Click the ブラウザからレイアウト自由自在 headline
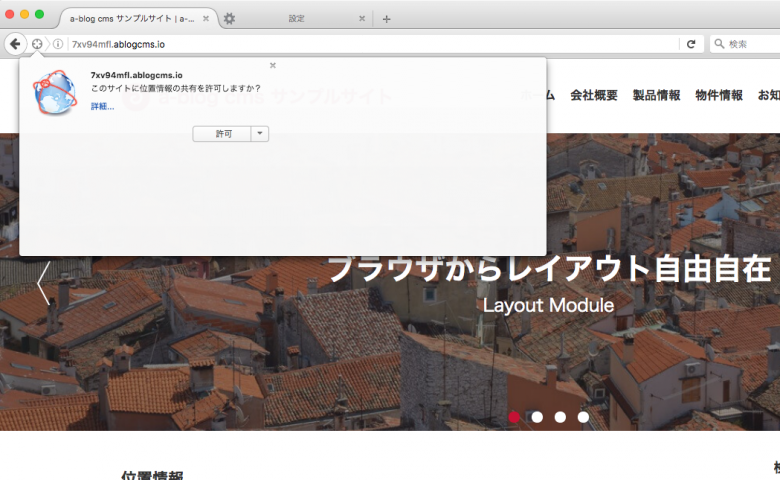 pos(550,269)
